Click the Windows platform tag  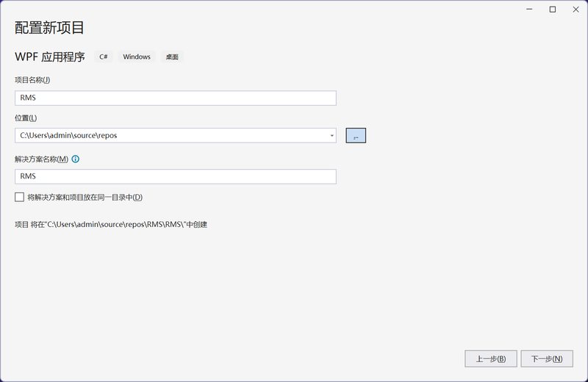(x=137, y=57)
